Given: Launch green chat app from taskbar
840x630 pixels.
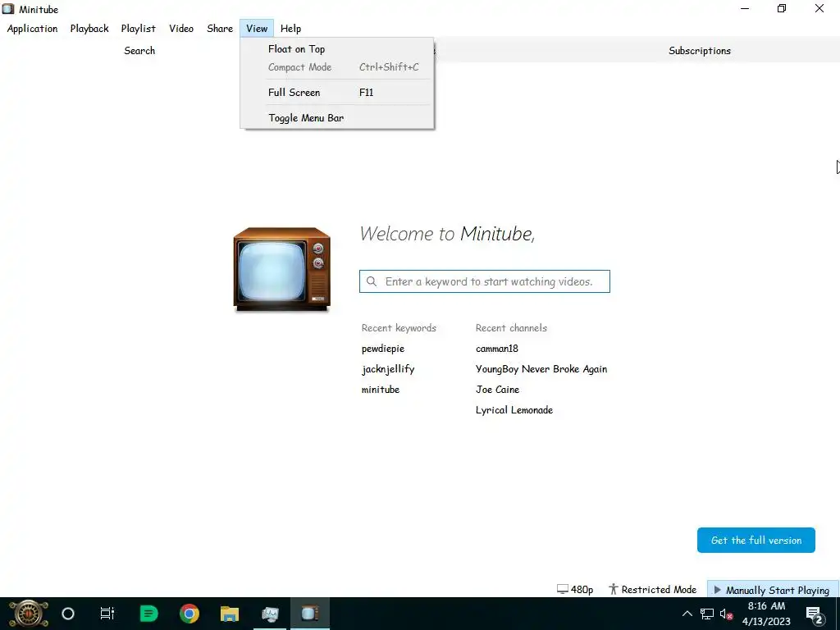Looking at the screenshot, I should tap(148, 614).
